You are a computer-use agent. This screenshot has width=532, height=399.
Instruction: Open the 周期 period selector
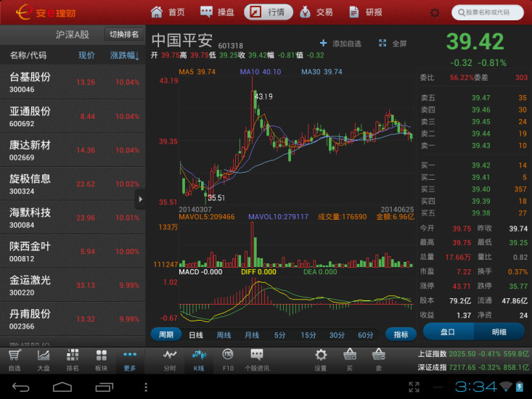(166, 334)
